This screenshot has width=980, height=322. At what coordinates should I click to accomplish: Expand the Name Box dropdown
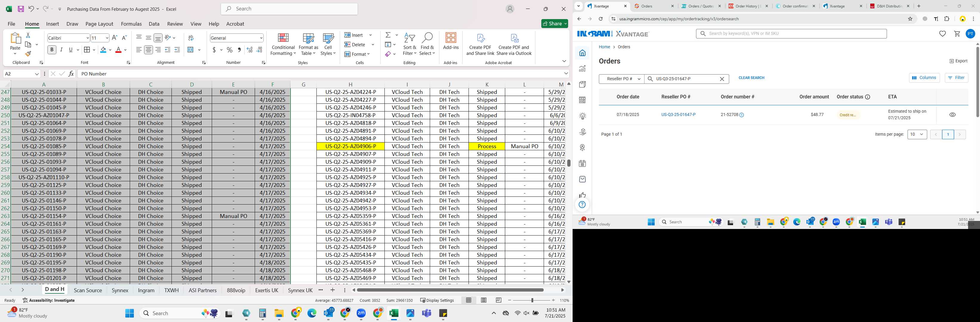(37, 74)
